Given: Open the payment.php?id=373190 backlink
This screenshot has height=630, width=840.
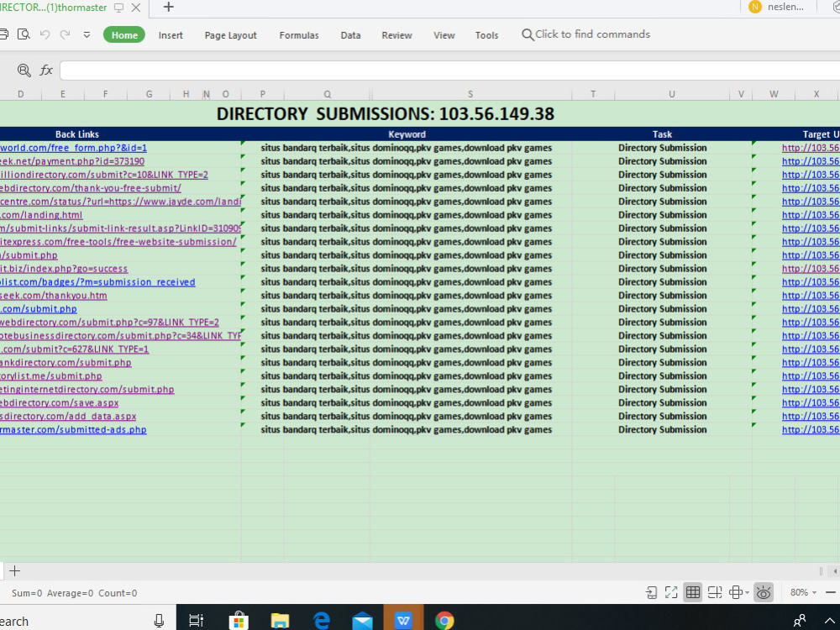Looking at the screenshot, I should point(71,161).
